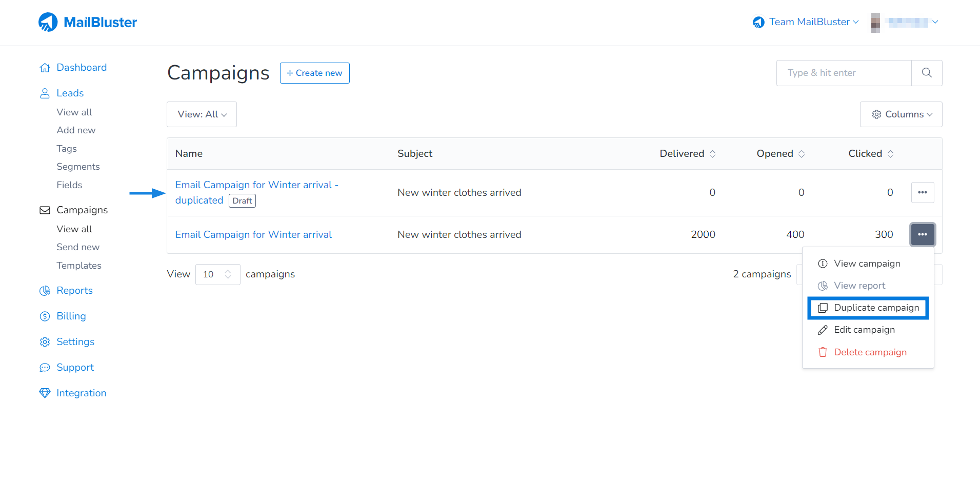Open the View: All filter dropdown
This screenshot has width=980, height=484.
pyautogui.click(x=201, y=114)
